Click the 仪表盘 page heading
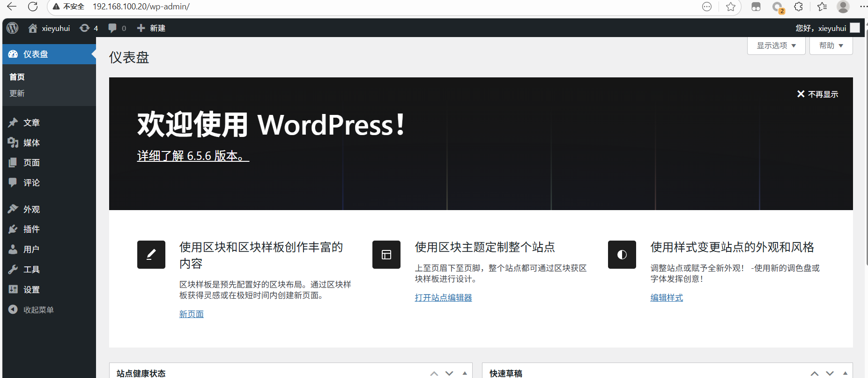 point(129,57)
